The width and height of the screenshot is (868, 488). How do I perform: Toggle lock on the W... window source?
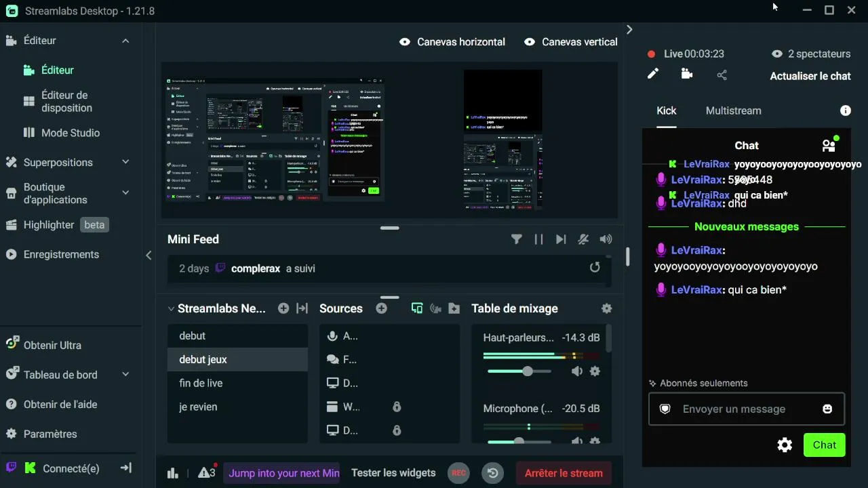[397, 407]
